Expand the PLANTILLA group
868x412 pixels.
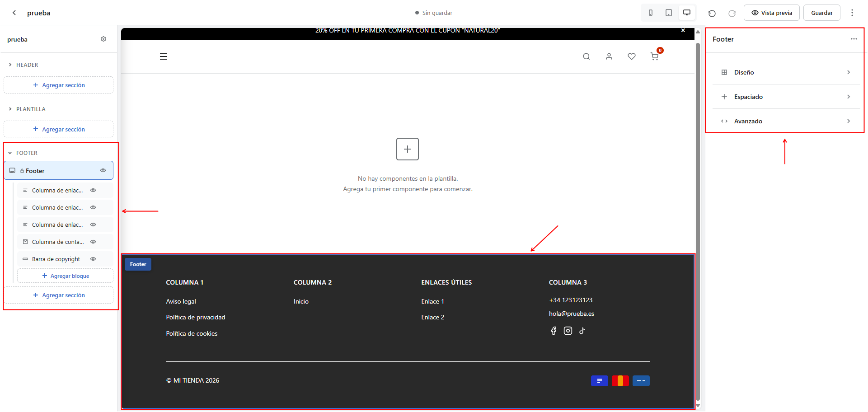[10, 109]
